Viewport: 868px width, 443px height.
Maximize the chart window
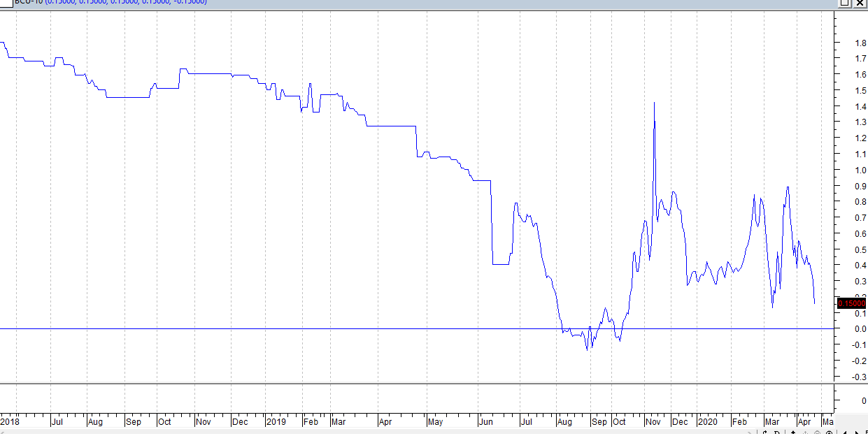pyautogui.click(x=845, y=3)
